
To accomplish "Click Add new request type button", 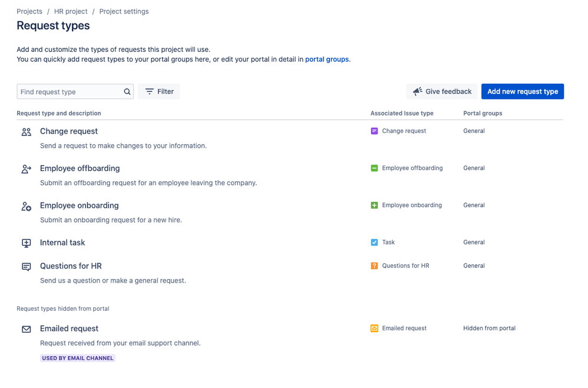I will 523,91.
